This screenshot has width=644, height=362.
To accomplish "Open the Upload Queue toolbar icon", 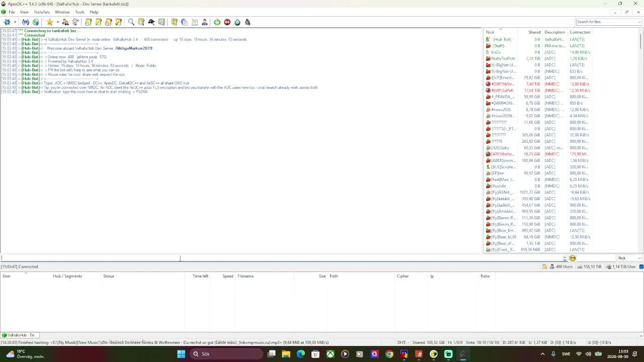I will click(x=109, y=22).
